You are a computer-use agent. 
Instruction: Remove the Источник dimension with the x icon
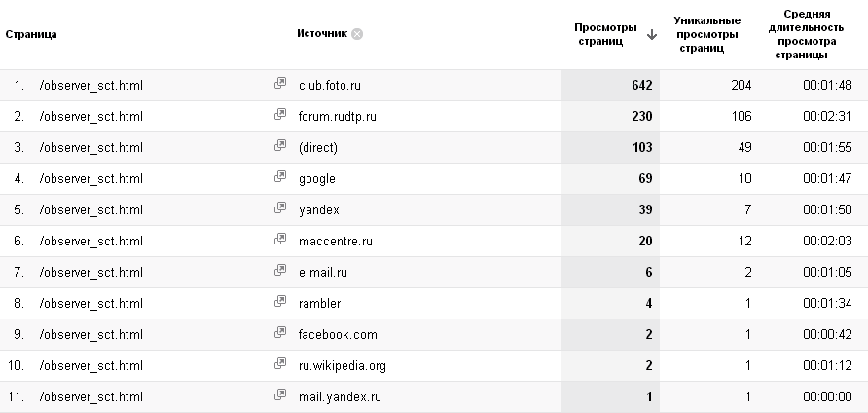point(357,34)
